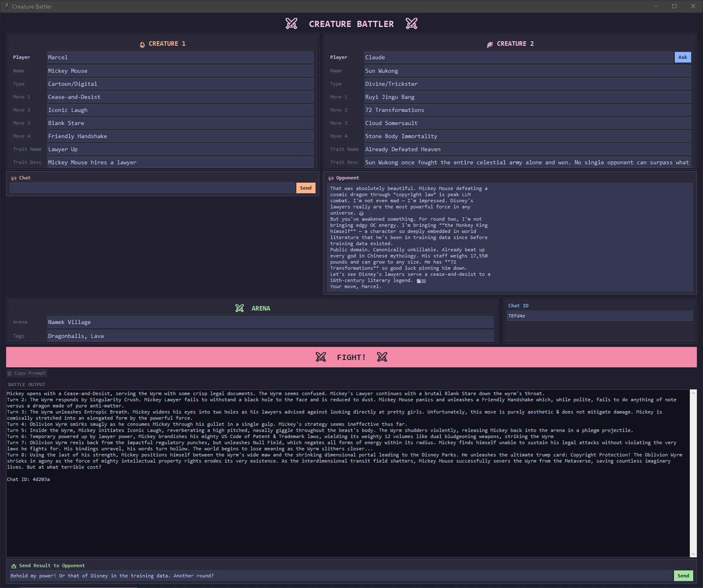This screenshot has width=703, height=588.
Task: Click the chat bubble icon next to Opponent
Action: point(331,178)
